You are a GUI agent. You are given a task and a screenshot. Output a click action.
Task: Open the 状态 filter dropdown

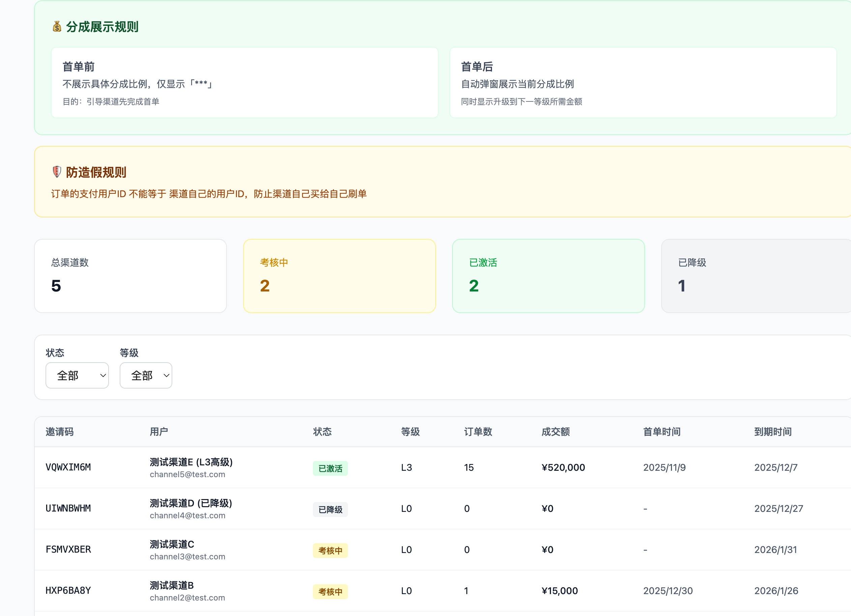[77, 375]
